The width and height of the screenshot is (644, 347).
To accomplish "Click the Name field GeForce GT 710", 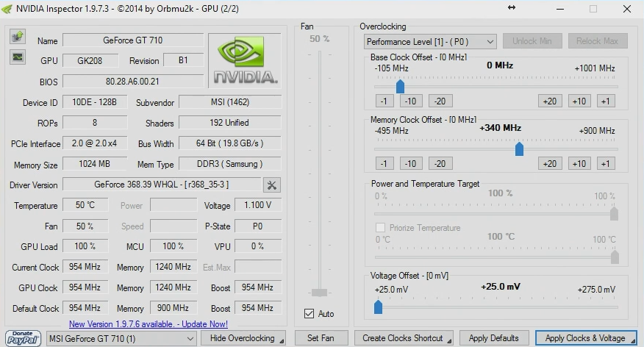I will [x=133, y=40].
